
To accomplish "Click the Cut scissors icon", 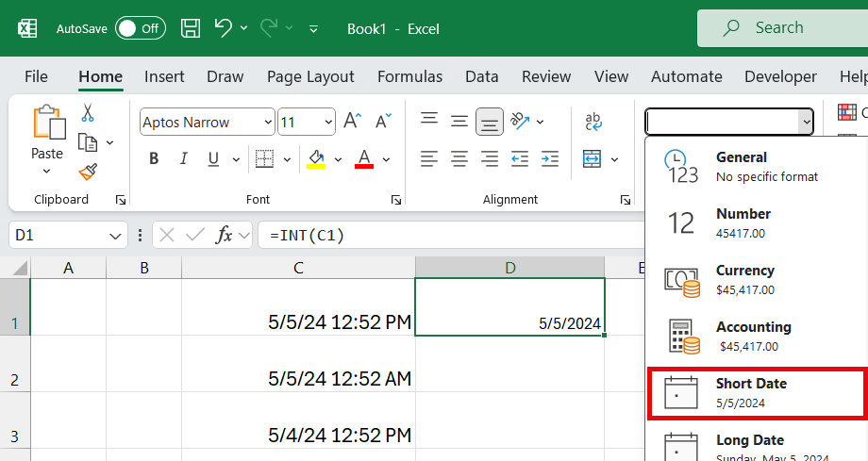I will pos(88,113).
